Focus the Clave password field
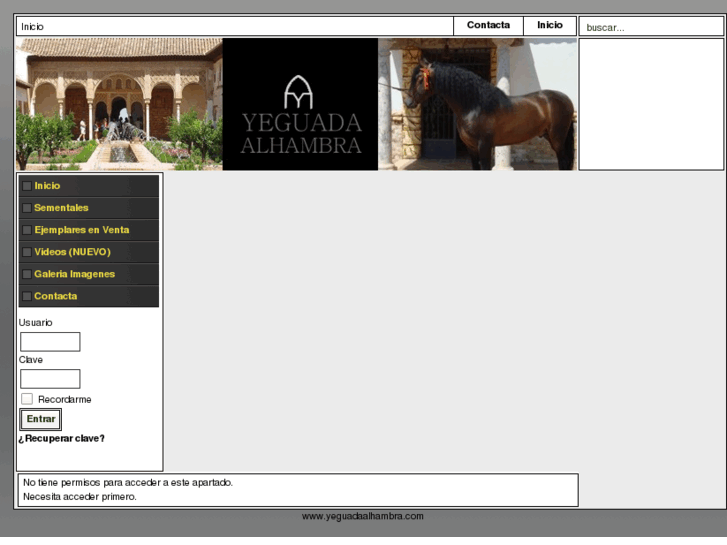Viewport: 727px width, 545px height. pyautogui.click(x=50, y=379)
